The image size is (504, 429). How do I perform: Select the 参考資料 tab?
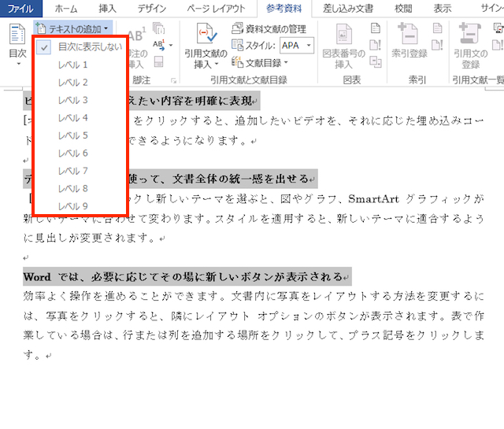(x=283, y=9)
